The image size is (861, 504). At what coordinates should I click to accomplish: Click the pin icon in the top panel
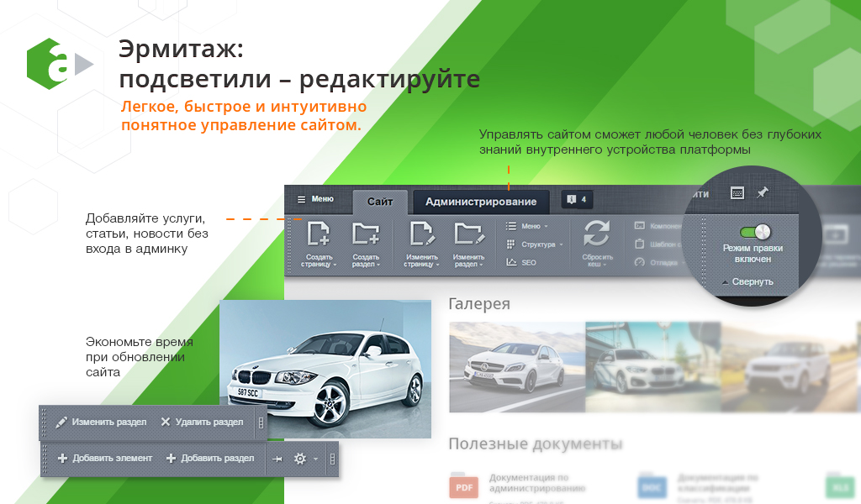(x=762, y=192)
